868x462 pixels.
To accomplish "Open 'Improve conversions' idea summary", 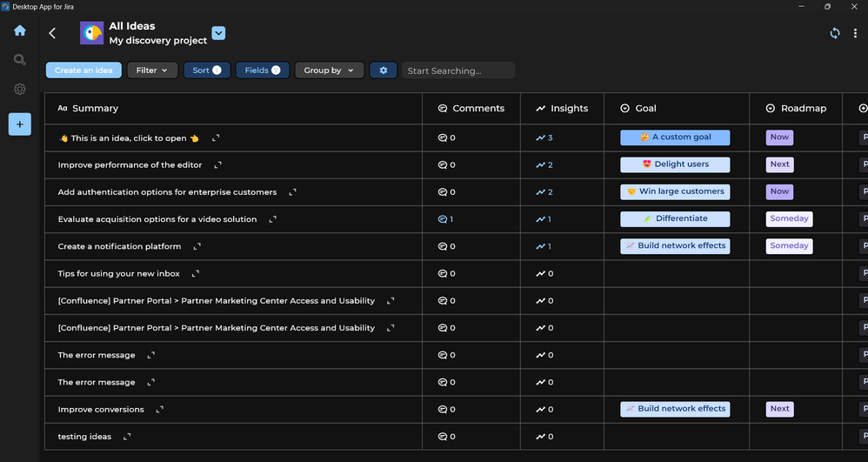I will pyautogui.click(x=101, y=410).
